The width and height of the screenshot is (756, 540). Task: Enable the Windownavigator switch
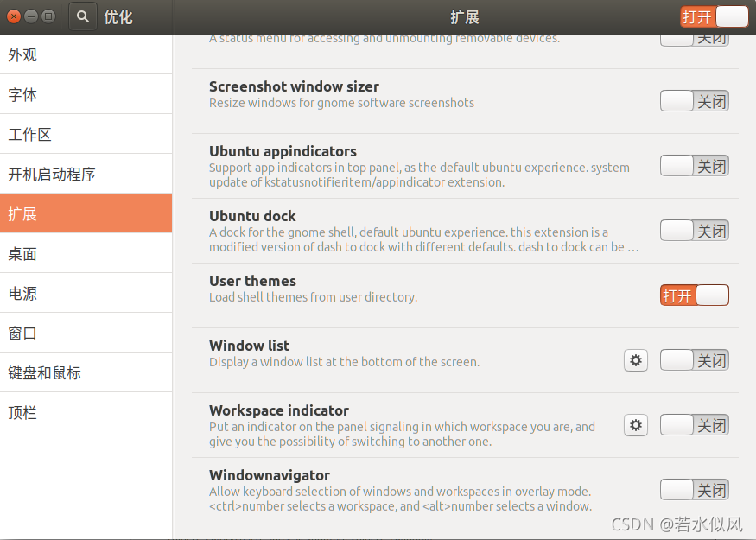695,490
